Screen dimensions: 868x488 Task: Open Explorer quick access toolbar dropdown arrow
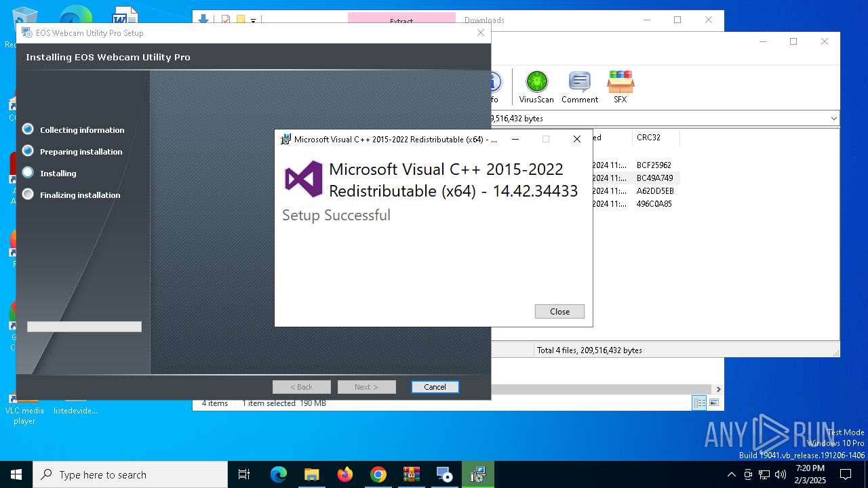[x=253, y=20]
